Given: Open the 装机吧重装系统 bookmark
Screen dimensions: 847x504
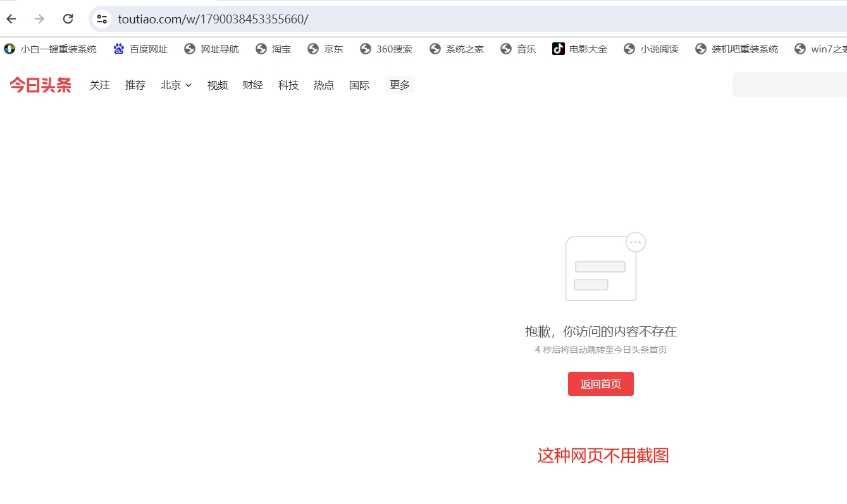Looking at the screenshot, I should 737,49.
